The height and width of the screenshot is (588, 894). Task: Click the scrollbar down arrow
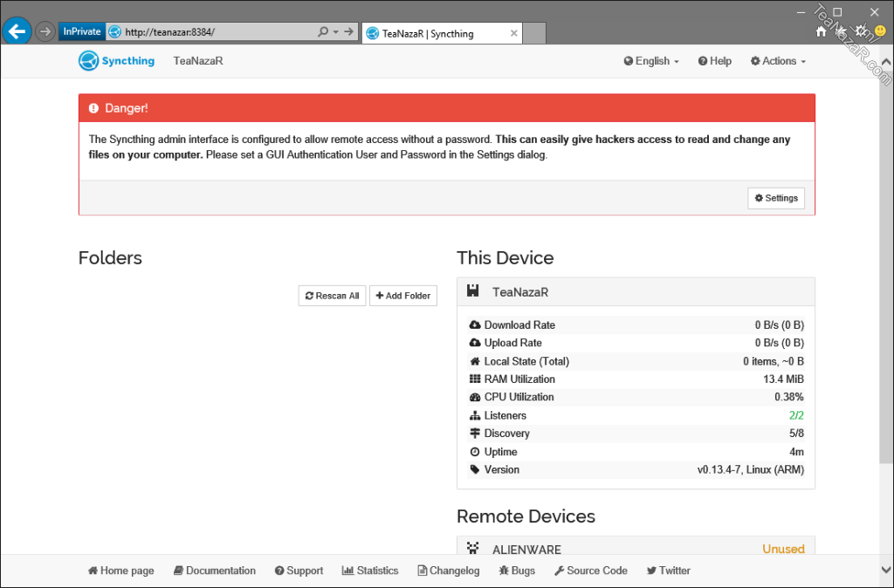coord(886,569)
